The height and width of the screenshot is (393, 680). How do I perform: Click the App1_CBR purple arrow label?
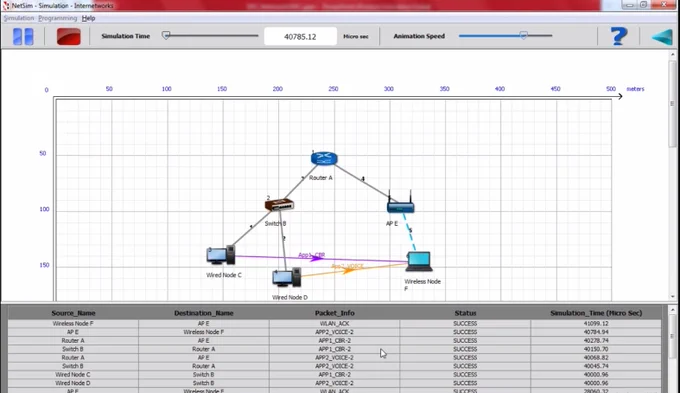pyautogui.click(x=311, y=255)
